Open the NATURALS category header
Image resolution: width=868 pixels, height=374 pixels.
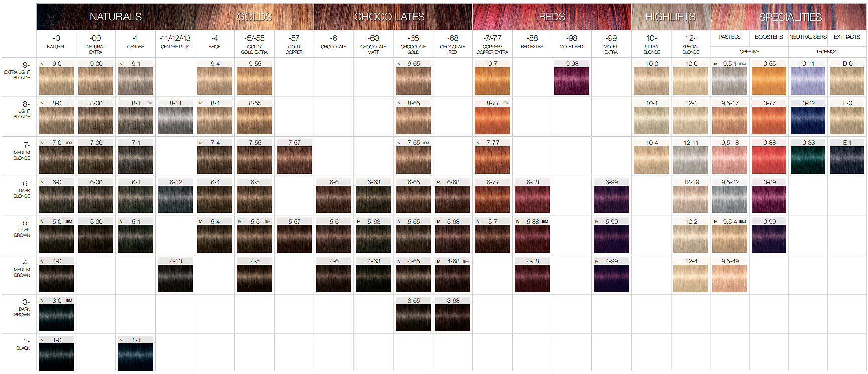tap(115, 17)
